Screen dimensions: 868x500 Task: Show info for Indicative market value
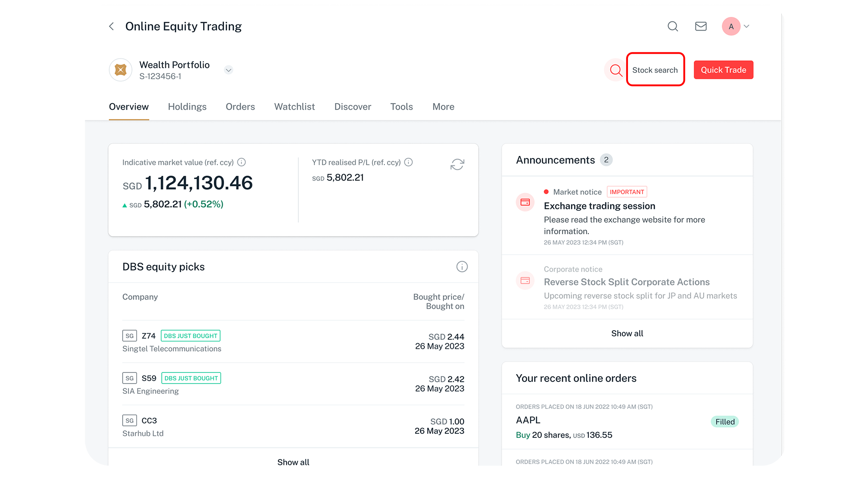(241, 162)
